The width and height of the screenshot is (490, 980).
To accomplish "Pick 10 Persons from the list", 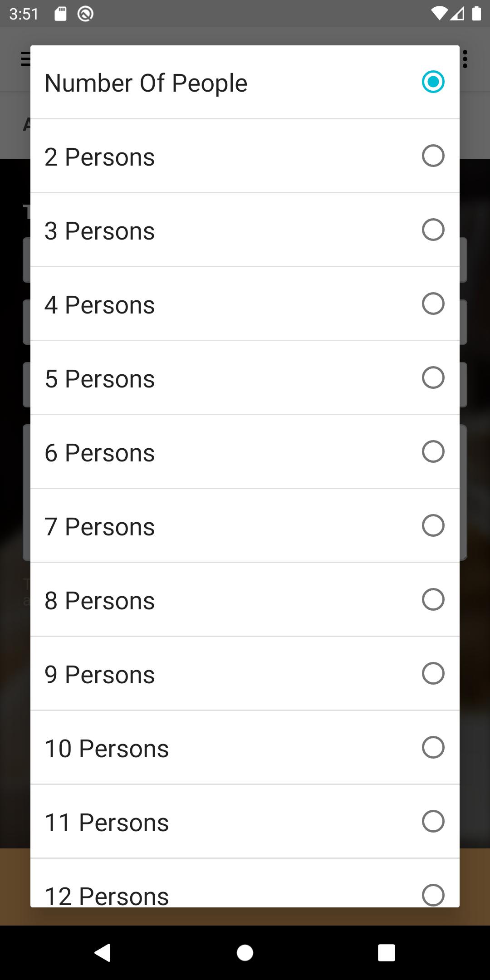I will [245, 748].
